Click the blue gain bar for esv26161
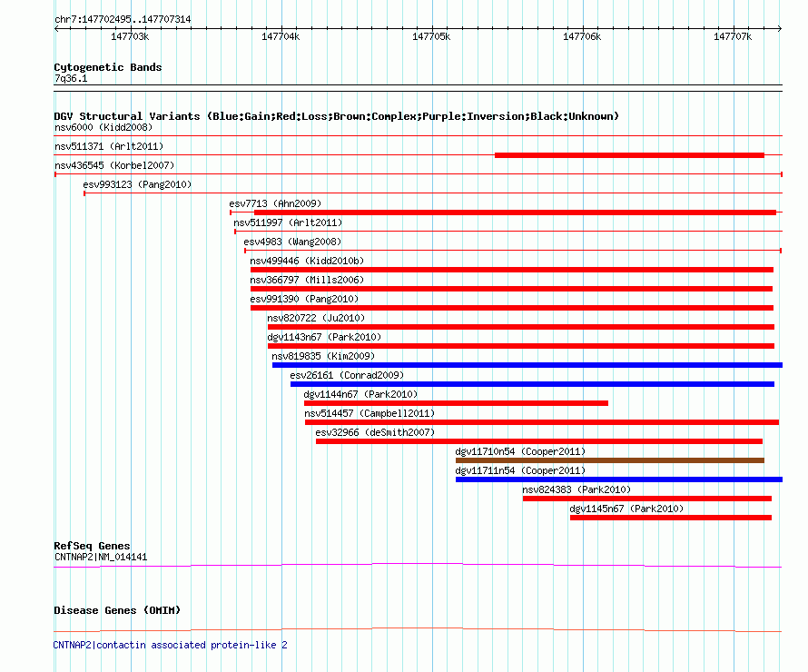 532,384
